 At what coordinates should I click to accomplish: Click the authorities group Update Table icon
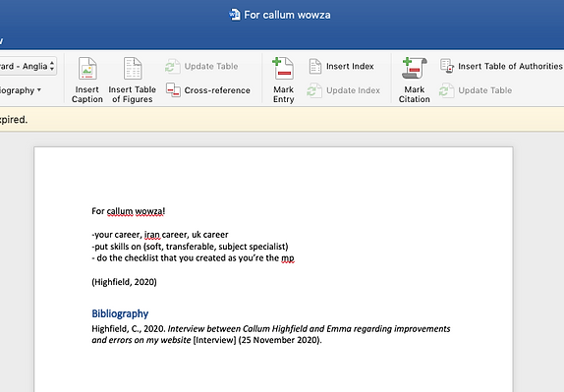446,90
